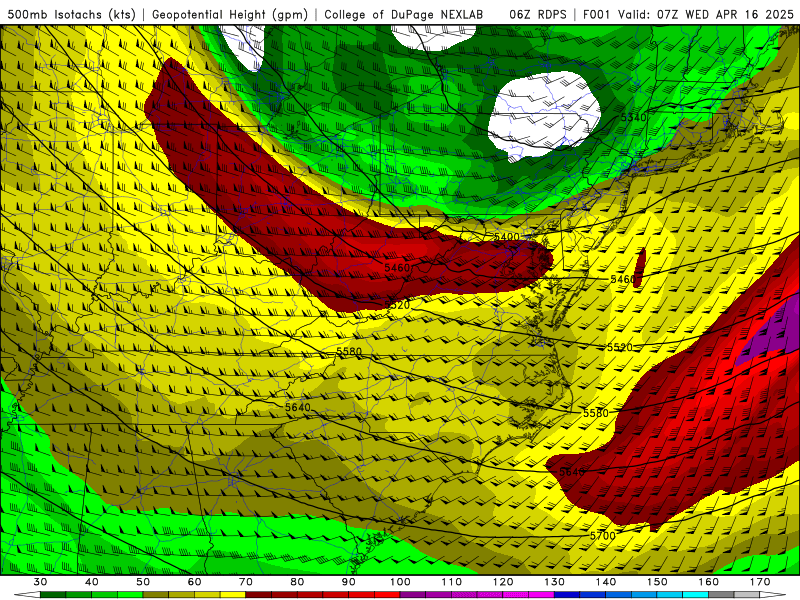Viewport: 800px width, 600px height.
Task: Click the 5460 label beside the small red patch
Action: pos(623,279)
